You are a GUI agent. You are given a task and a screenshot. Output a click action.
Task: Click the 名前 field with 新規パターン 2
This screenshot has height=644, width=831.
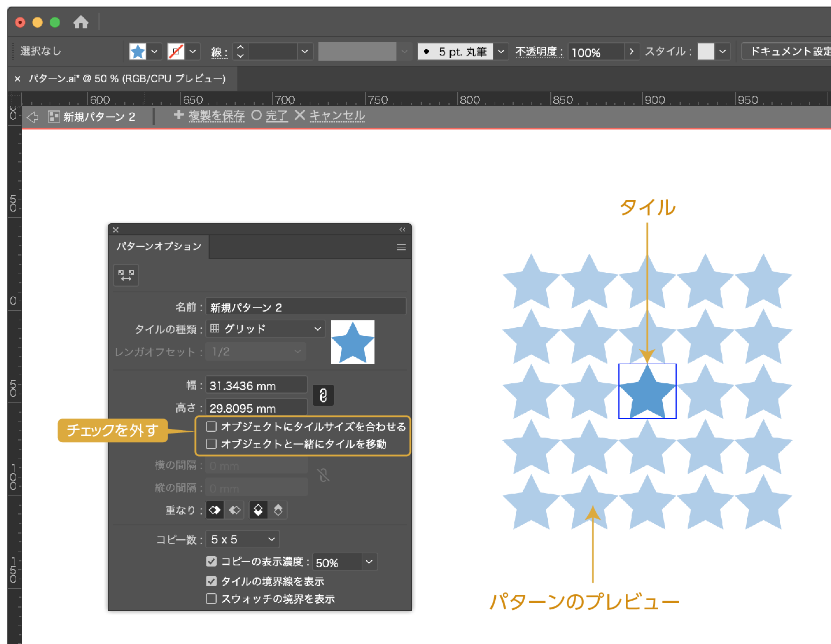tap(306, 306)
